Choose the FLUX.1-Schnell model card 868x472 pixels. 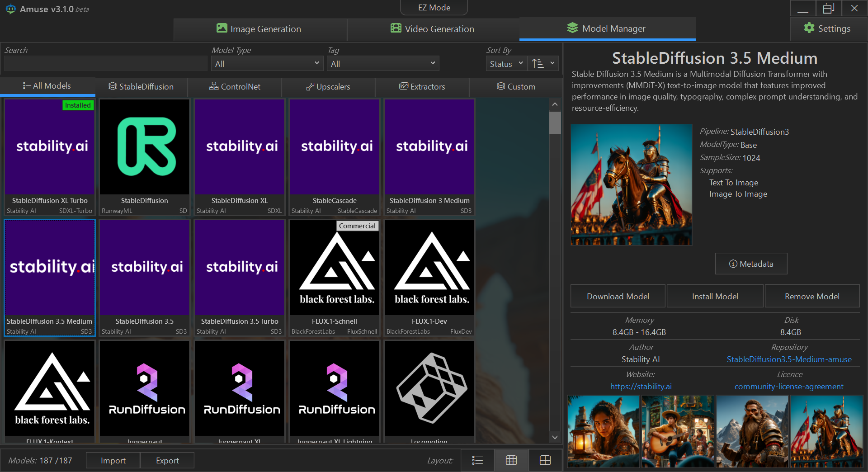pyautogui.click(x=335, y=278)
